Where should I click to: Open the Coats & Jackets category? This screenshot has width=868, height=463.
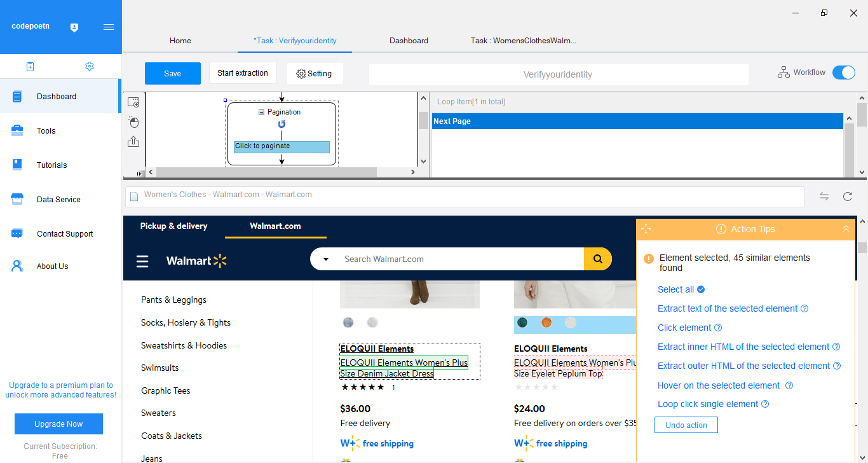(172, 436)
